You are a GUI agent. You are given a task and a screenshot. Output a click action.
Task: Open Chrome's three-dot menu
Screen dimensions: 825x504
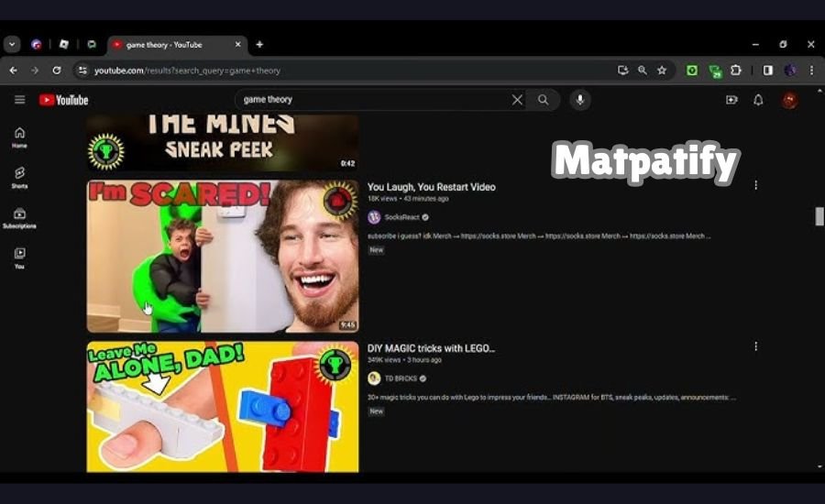point(812,70)
